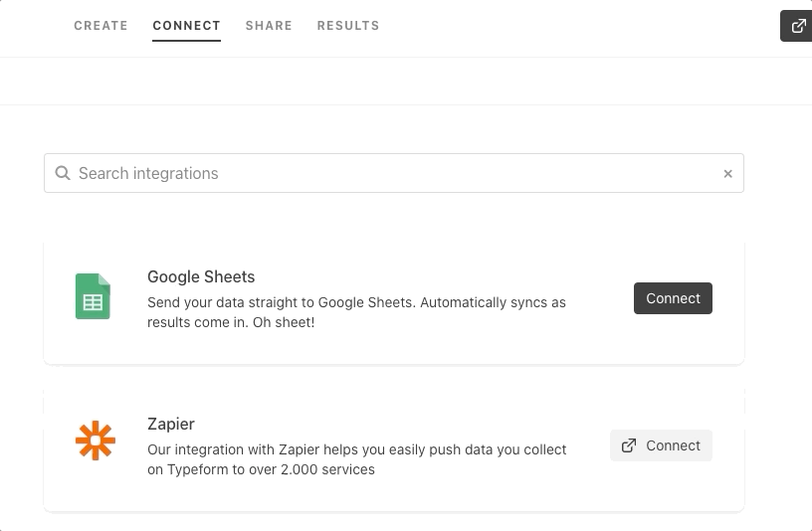The image size is (812, 531).
Task: Click the Zapier heading
Action: tap(170, 424)
